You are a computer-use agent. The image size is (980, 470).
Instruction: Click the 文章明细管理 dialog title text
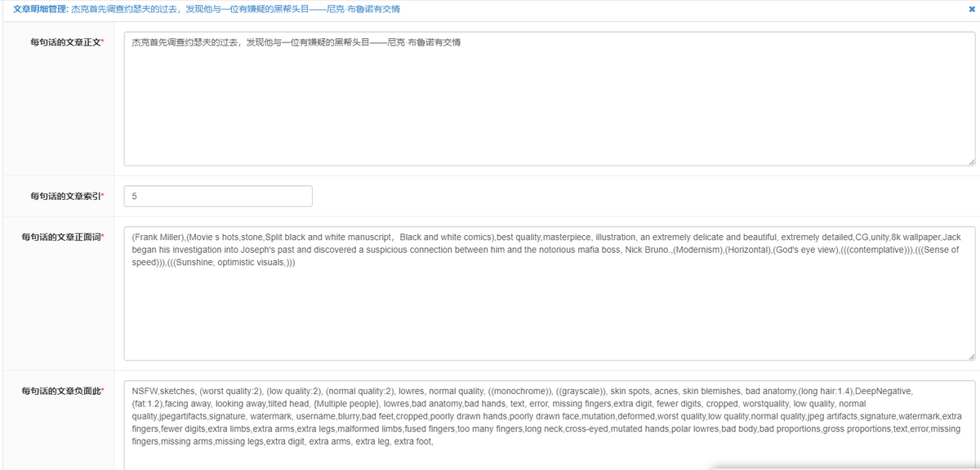click(x=207, y=10)
